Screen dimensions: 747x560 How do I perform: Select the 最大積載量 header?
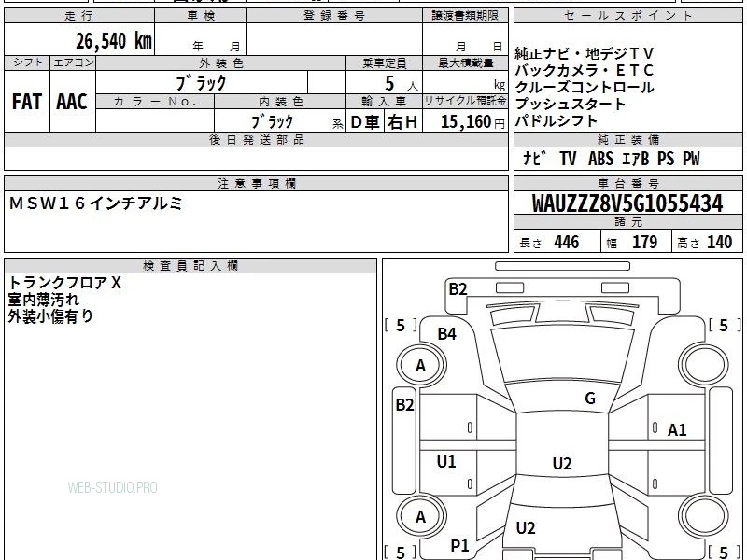[465, 63]
